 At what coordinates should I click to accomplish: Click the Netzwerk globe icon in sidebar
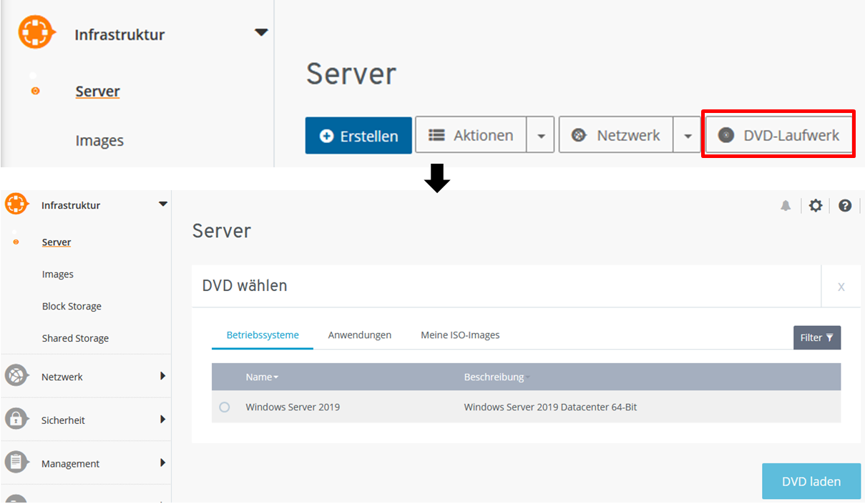(16, 376)
